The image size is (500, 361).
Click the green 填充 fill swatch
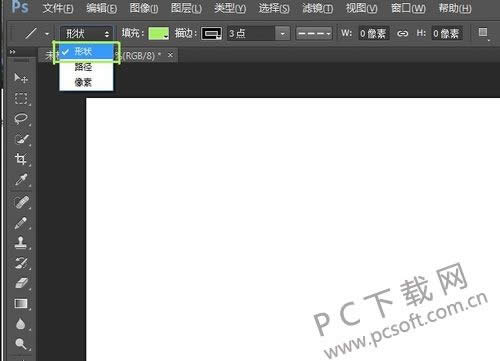pyautogui.click(x=158, y=34)
